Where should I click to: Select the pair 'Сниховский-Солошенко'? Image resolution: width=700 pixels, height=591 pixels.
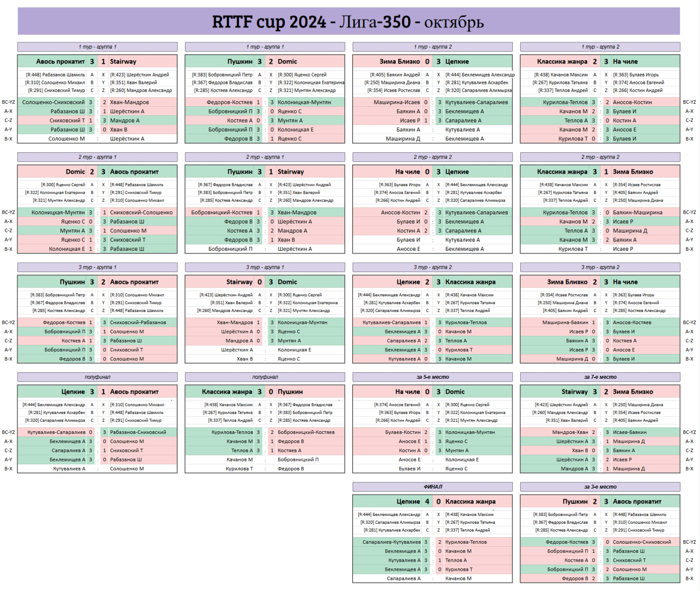[141, 213]
